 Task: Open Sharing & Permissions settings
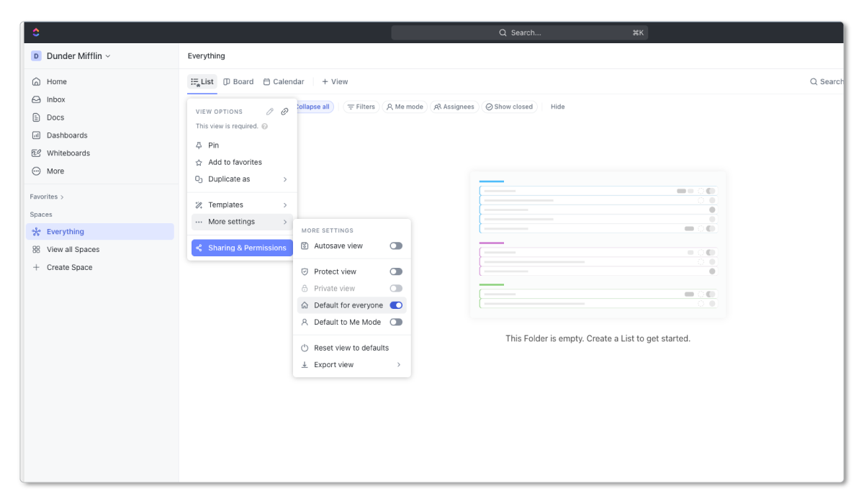[241, 247]
